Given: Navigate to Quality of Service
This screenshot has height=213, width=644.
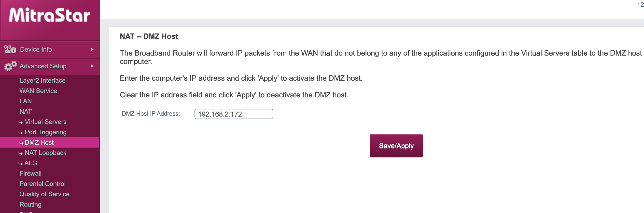Looking at the screenshot, I should [44, 194].
